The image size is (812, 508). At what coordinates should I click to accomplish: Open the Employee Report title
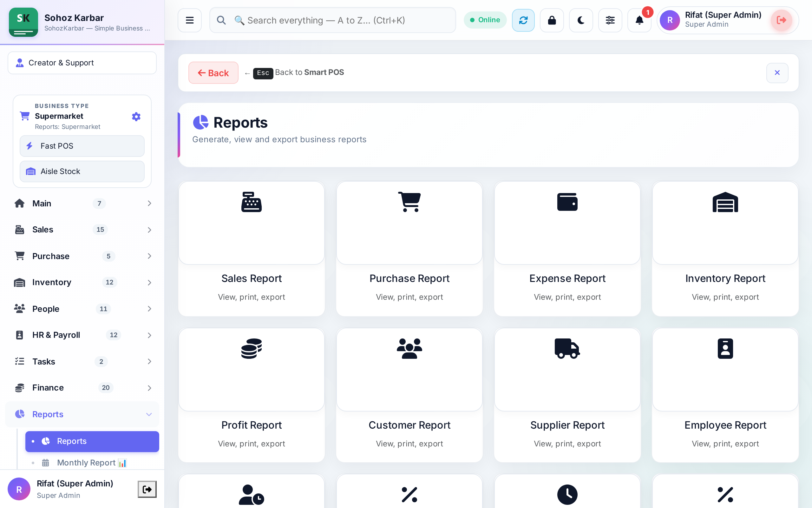coord(725,425)
